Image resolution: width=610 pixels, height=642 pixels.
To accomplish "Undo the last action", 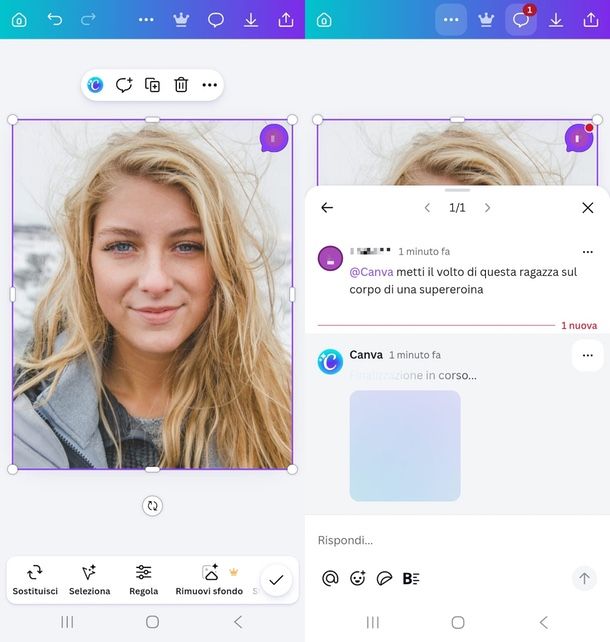I will [54, 19].
